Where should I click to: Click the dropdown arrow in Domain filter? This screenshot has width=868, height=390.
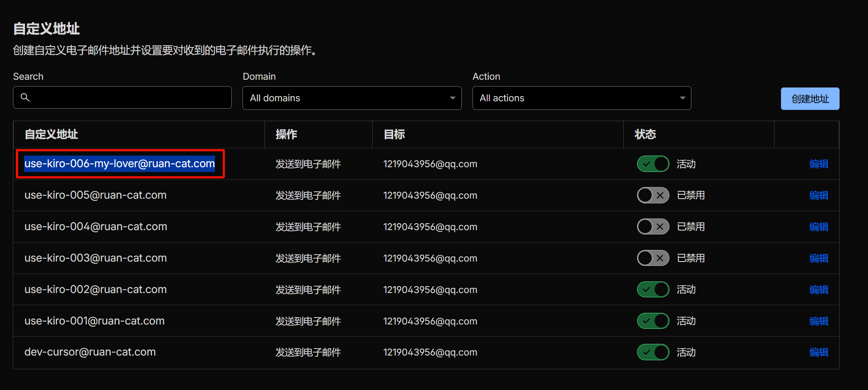coord(452,98)
